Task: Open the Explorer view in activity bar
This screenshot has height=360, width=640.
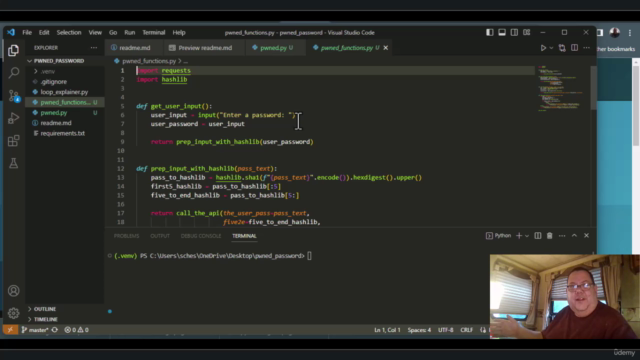Action: (13, 50)
